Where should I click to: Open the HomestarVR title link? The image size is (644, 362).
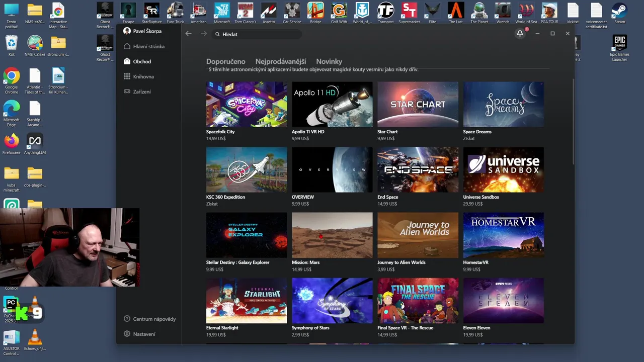(x=476, y=262)
